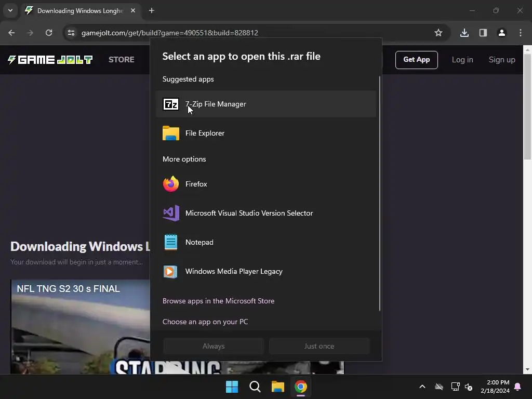The height and width of the screenshot is (399, 532).
Task: Open the tab search dropdown arrow
Action: point(10,10)
